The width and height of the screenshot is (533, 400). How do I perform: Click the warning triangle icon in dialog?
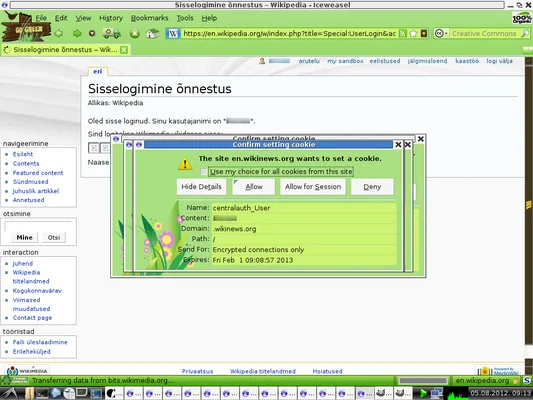coord(185,164)
